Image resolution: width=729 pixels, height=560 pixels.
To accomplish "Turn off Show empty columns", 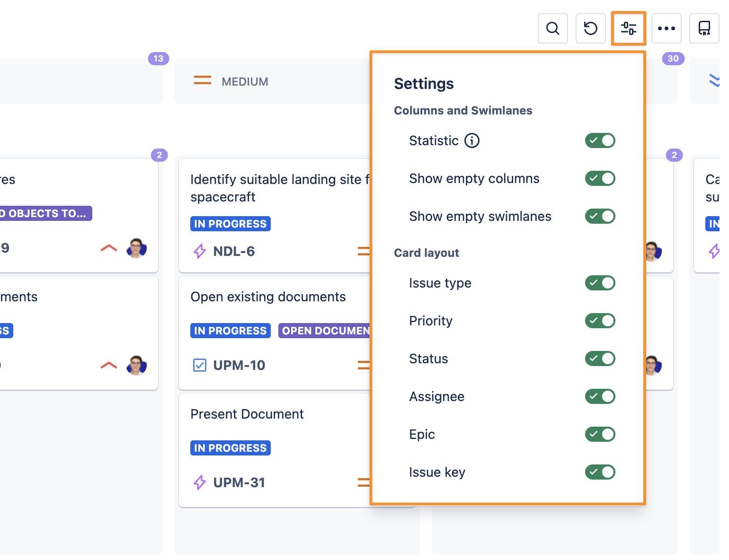I will click(x=600, y=178).
